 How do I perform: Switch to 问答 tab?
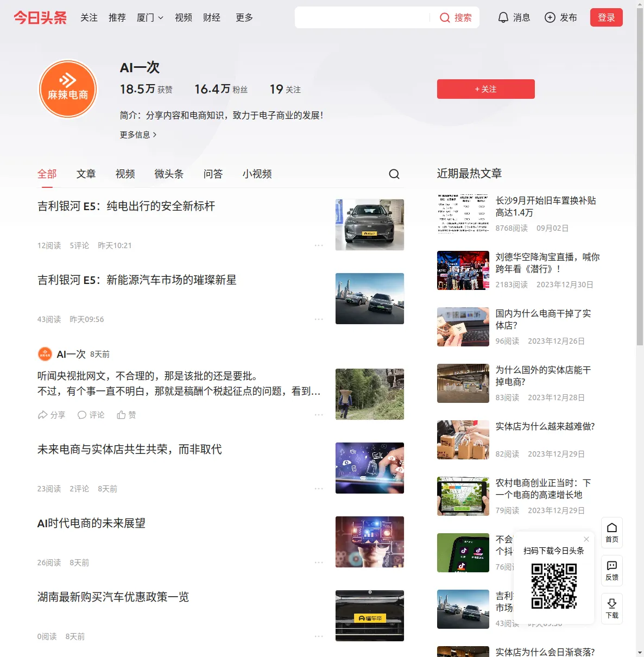(213, 174)
